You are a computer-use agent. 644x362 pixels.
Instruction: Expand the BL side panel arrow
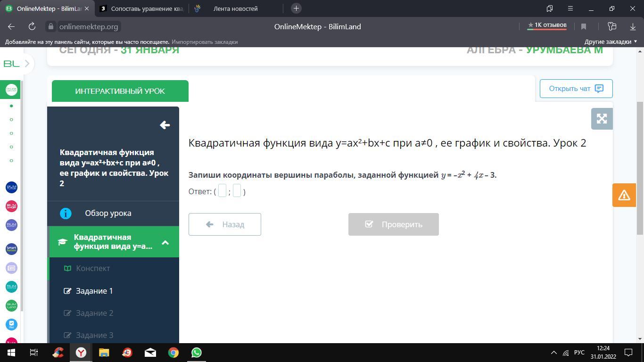coord(27,64)
